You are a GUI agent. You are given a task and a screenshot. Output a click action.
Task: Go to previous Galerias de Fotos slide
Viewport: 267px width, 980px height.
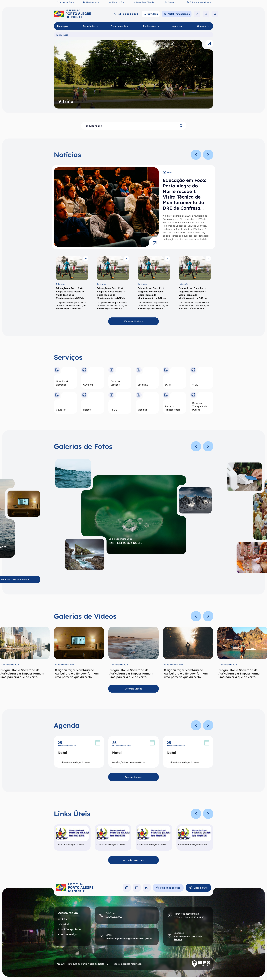pos(196,446)
